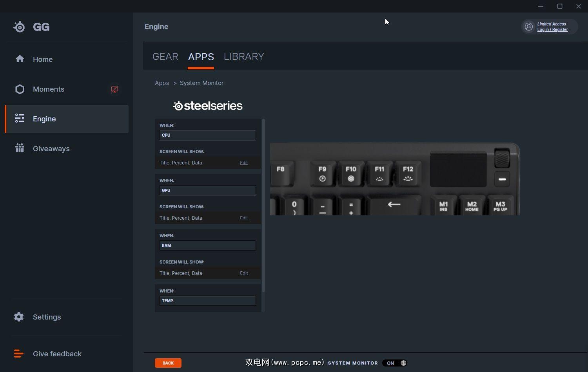
Task: Edit the RAM screen display settings
Action: 244,273
